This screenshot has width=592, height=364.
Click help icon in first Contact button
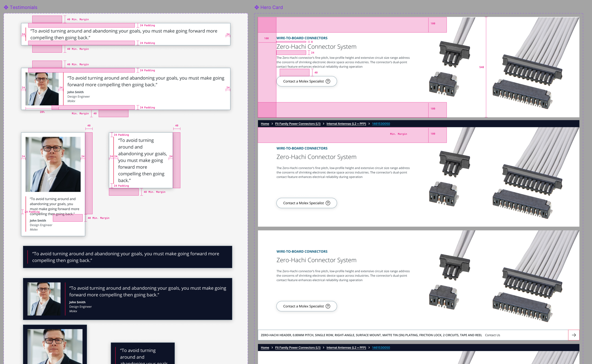click(328, 81)
